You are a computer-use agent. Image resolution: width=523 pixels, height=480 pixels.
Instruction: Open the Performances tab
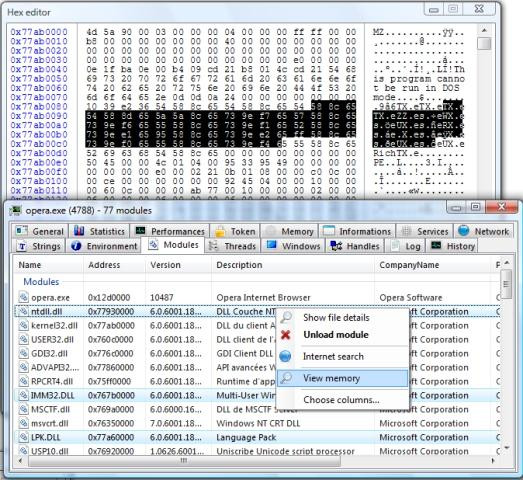[169, 231]
